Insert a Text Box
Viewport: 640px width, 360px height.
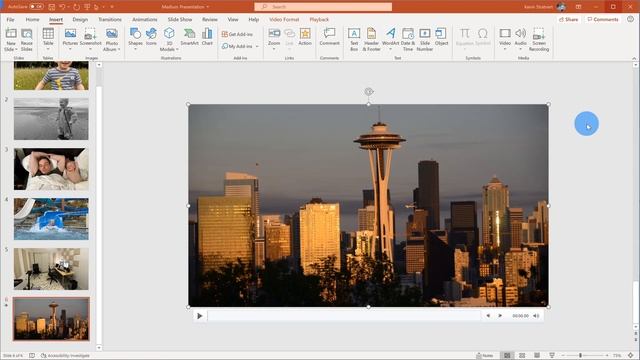tap(354, 40)
